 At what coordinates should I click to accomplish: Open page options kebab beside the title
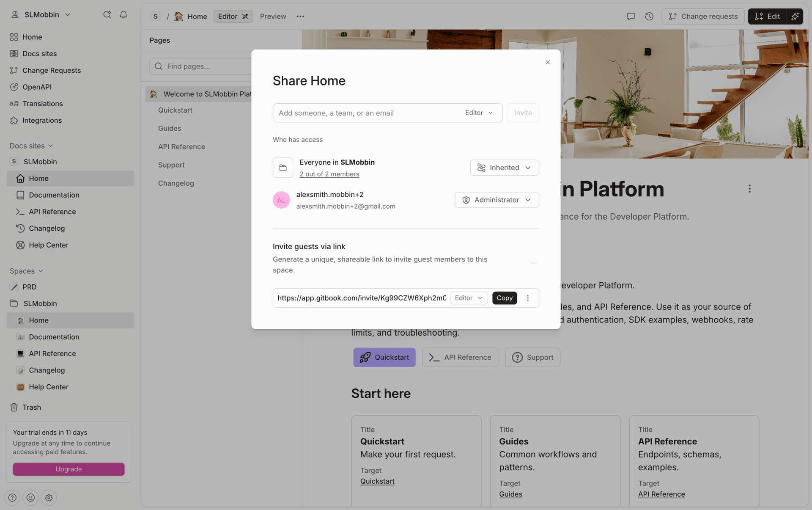point(749,189)
